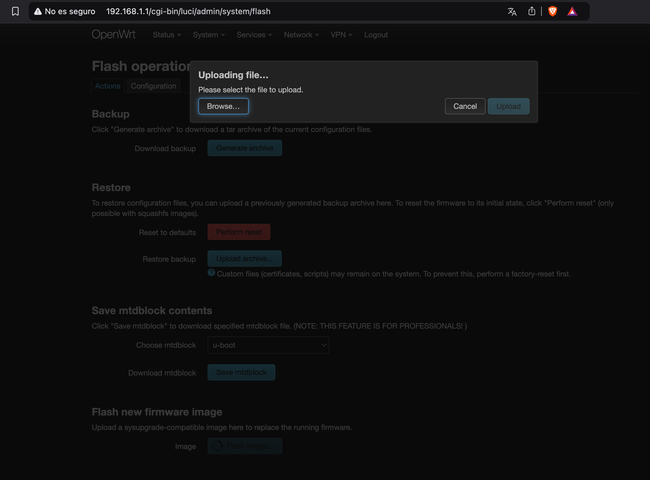Open Brave Shields lion icon
Screen dimensions: 650x480
(552, 11)
